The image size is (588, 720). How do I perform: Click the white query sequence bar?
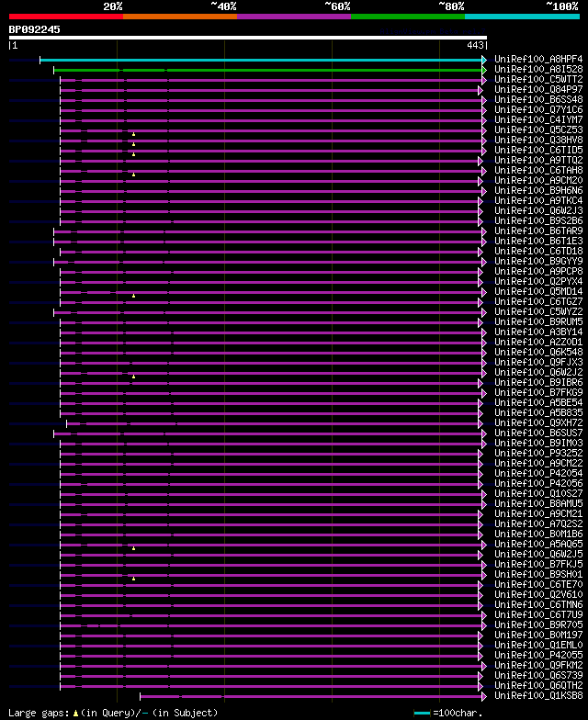[x=248, y=38]
